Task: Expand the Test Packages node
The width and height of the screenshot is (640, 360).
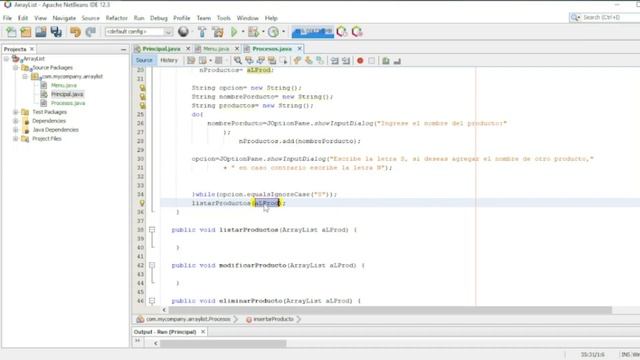Action: pyautogui.click(x=16, y=112)
